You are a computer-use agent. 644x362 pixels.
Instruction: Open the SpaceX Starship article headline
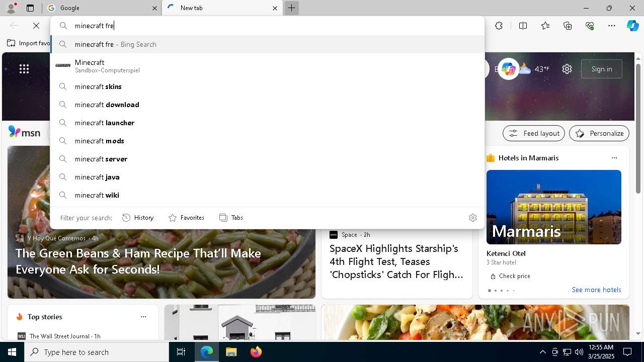(x=396, y=261)
